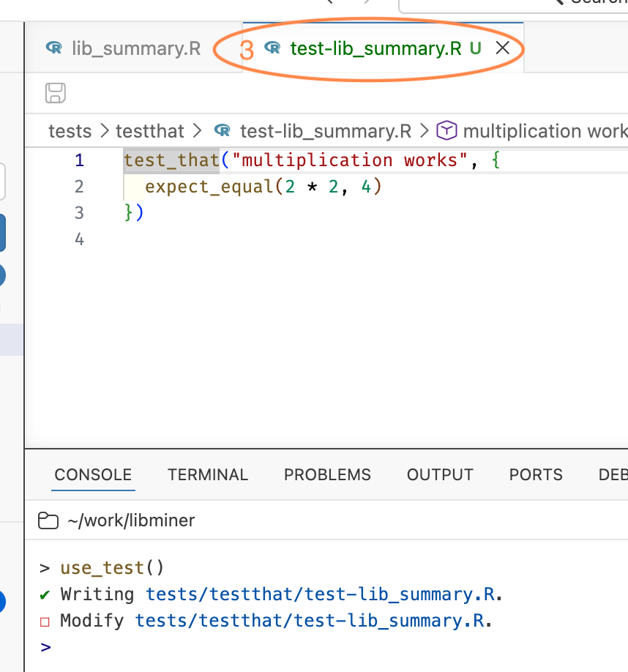
Task: Open the PROBLEMS panel tab
Action: (327, 475)
